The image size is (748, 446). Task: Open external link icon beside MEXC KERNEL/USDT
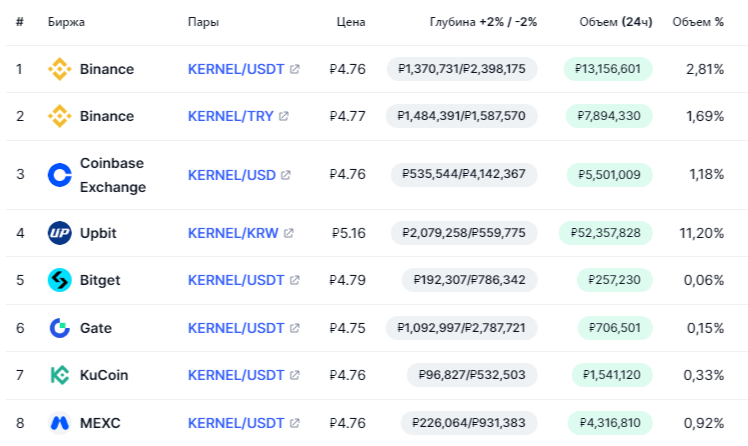click(295, 423)
